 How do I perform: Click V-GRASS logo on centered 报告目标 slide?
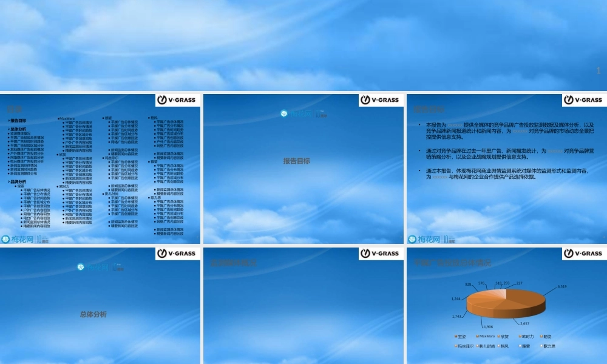(x=381, y=100)
